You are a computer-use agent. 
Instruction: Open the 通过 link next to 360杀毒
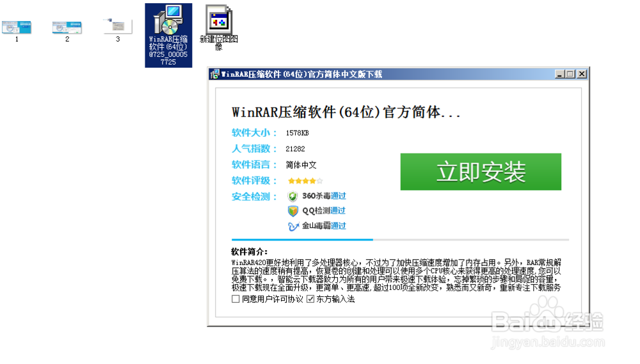pyautogui.click(x=339, y=196)
